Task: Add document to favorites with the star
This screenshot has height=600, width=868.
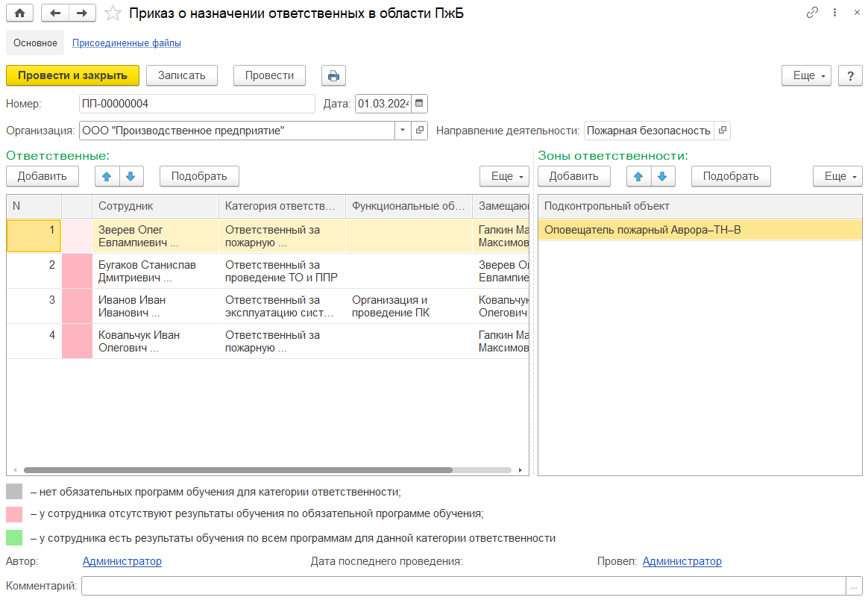Action: coord(113,13)
